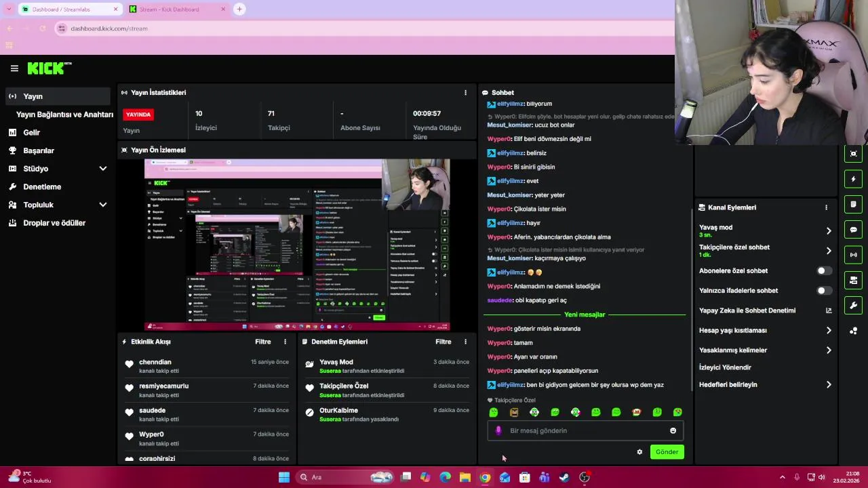The image size is (868, 488).
Task: Open Etkinlik Akışı three-dot menu
Action: (285, 342)
